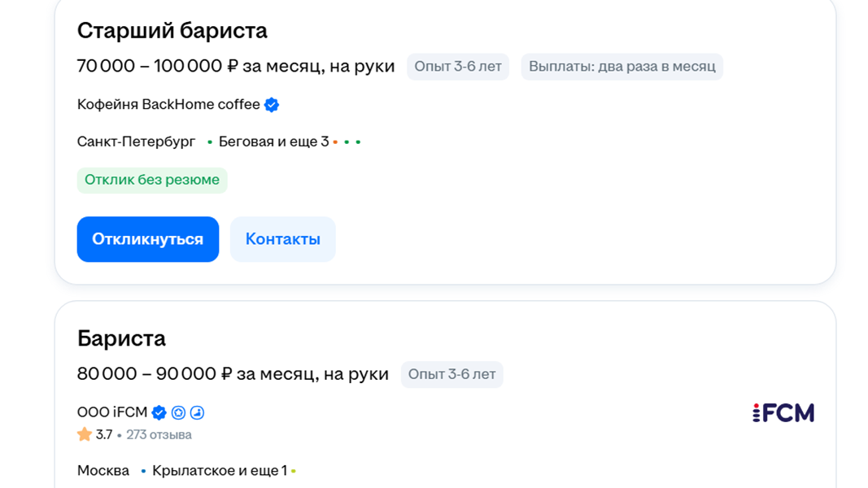This screenshot has width=868, height=488.
Task: Open the Кофейня BackHome coffee employer page
Action: [x=168, y=105]
